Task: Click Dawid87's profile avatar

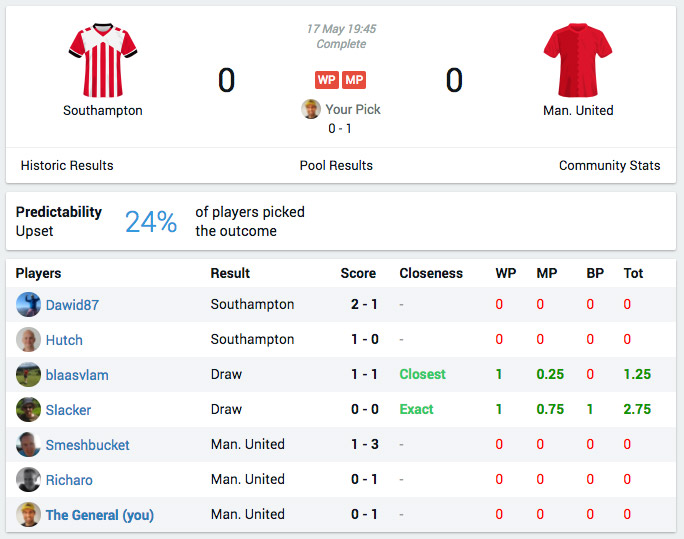Action: pyautogui.click(x=28, y=304)
